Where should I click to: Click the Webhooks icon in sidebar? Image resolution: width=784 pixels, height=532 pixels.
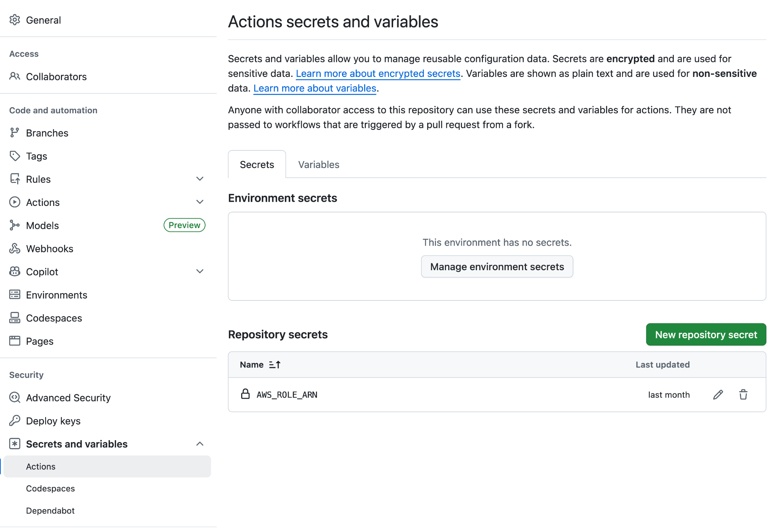click(15, 248)
